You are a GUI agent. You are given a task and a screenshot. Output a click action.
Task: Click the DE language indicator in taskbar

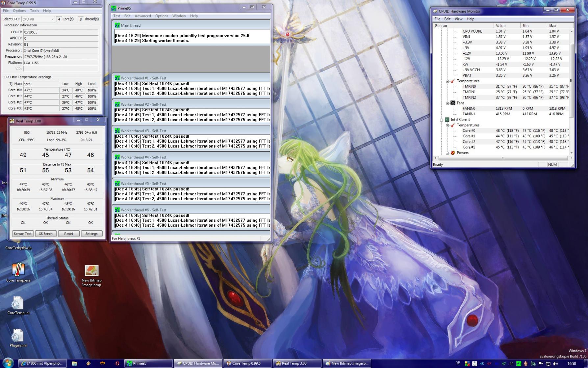458,363
